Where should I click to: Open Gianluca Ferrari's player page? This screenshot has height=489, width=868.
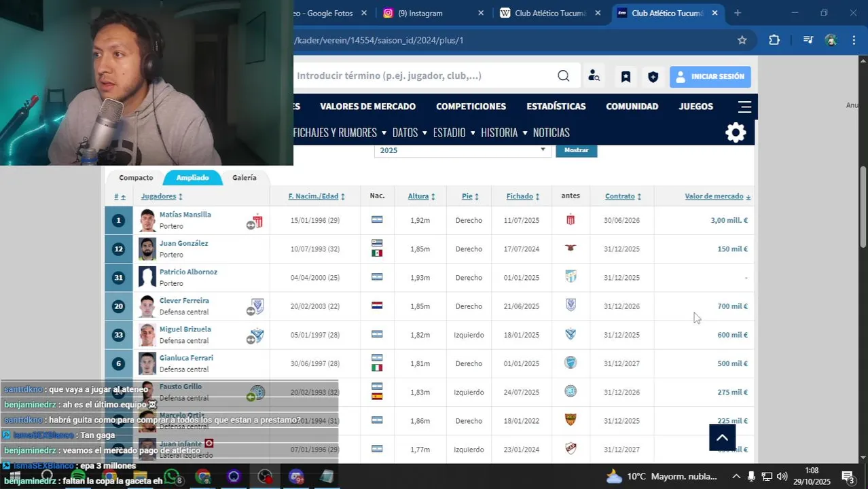tap(186, 358)
